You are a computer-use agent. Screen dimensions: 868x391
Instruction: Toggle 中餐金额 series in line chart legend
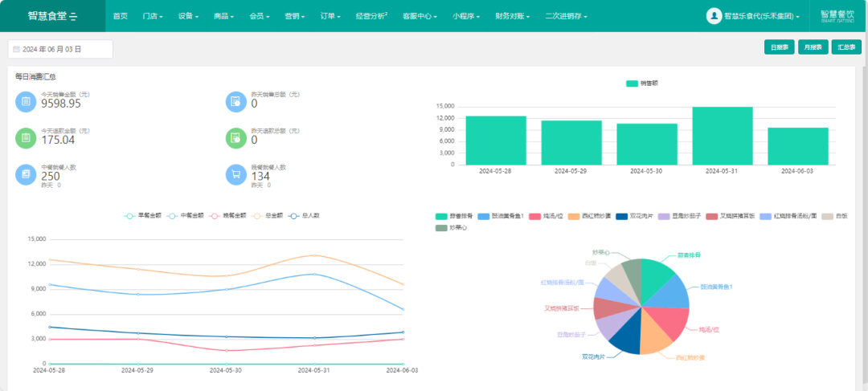(186, 216)
